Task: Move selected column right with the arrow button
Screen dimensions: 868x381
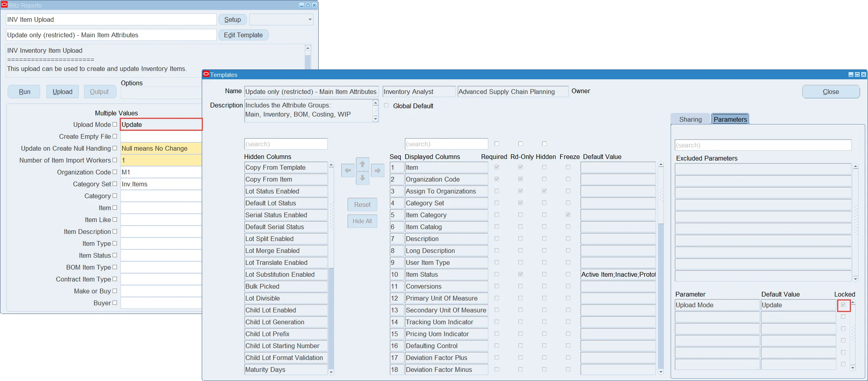Action: 377,170
